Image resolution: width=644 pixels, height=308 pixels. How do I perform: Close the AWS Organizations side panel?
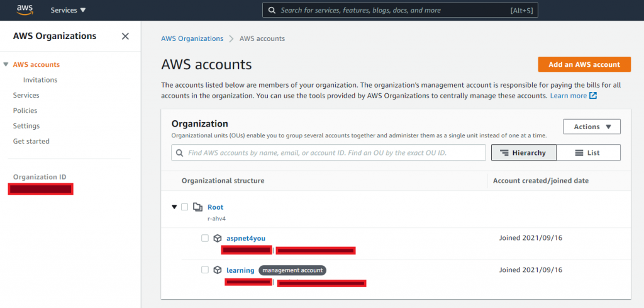[x=125, y=36]
